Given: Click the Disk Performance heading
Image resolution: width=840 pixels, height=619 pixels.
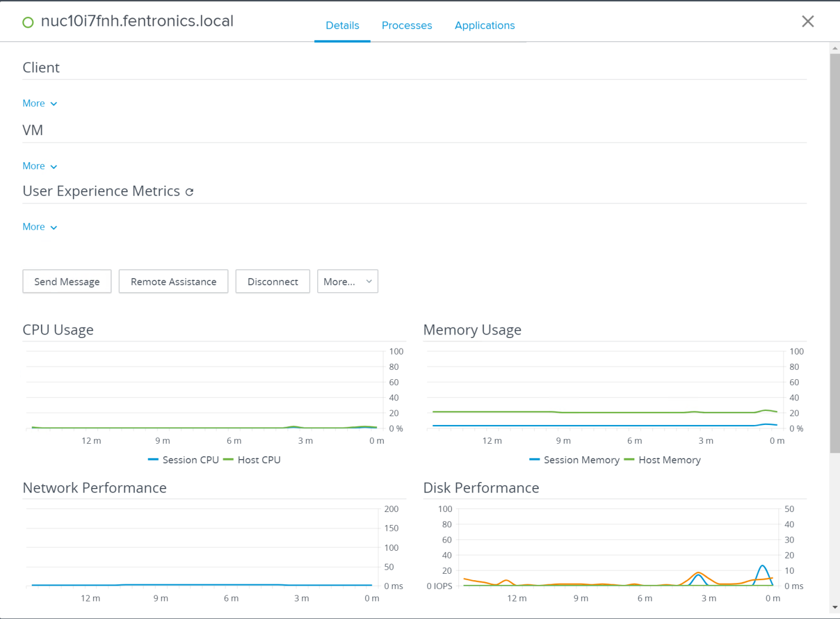Looking at the screenshot, I should (481, 488).
